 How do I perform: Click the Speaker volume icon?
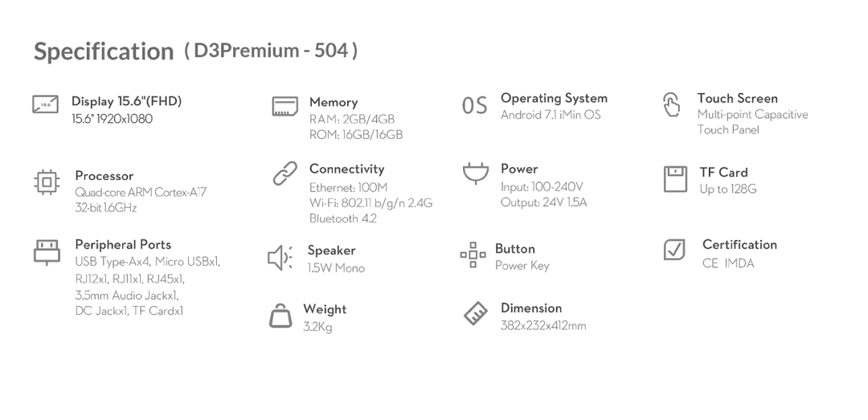[x=280, y=258]
